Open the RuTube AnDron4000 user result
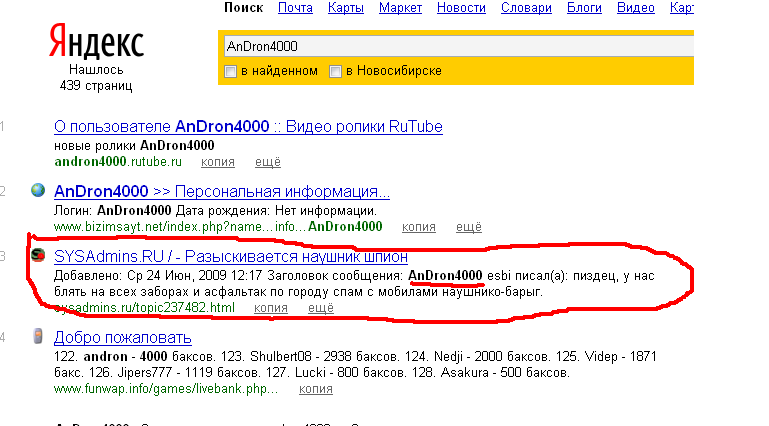The image size is (769, 426). click(x=248, y=126)
